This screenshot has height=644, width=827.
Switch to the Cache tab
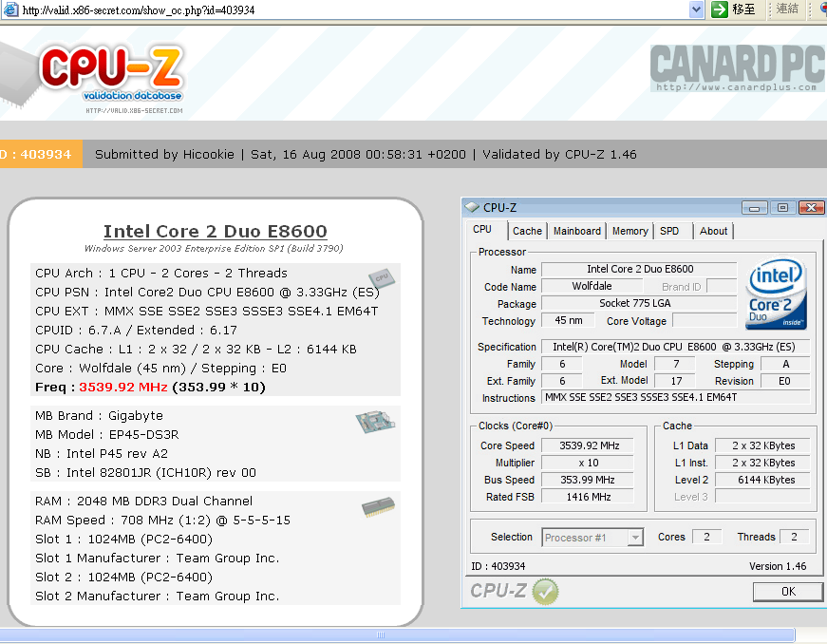(x=527, y=231)
